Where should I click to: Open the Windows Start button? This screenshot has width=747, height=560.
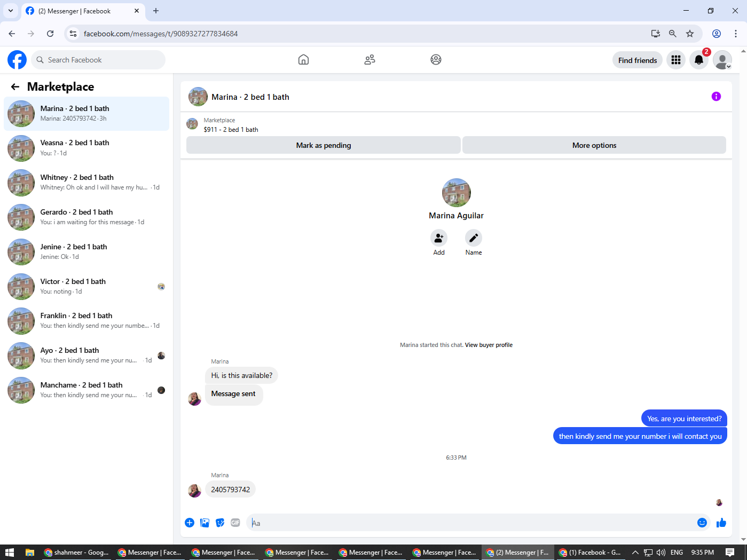coord(9,553)
